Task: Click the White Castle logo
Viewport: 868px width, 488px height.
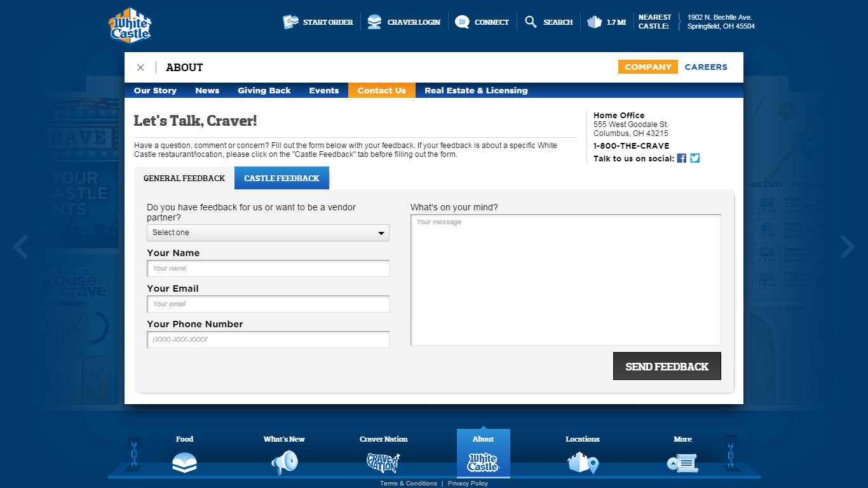Action: click(x=130, y=25)
